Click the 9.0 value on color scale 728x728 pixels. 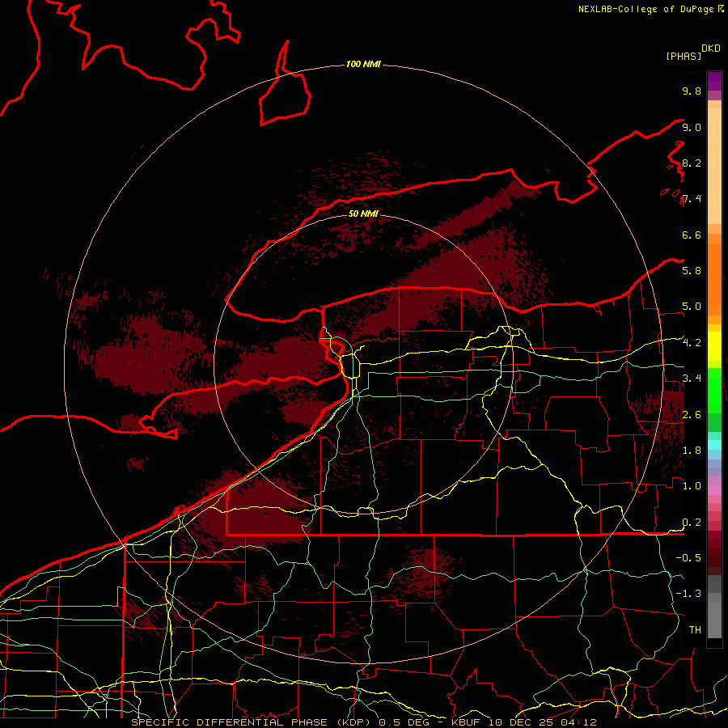[692, 127]
